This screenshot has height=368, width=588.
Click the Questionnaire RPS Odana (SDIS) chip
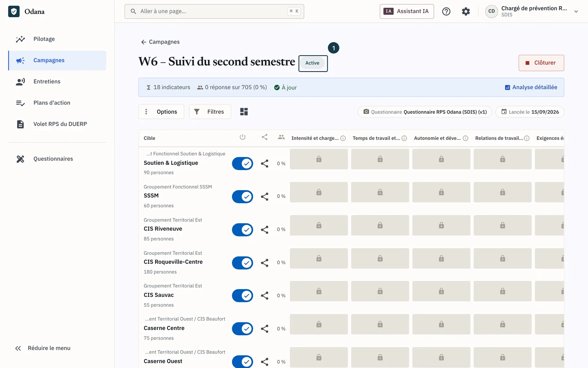[425, 112]
